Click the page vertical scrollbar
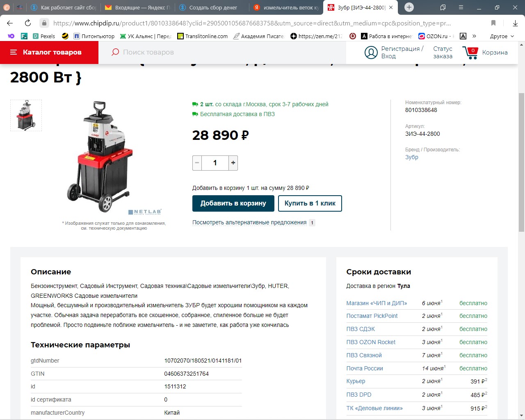 (521, 162)
